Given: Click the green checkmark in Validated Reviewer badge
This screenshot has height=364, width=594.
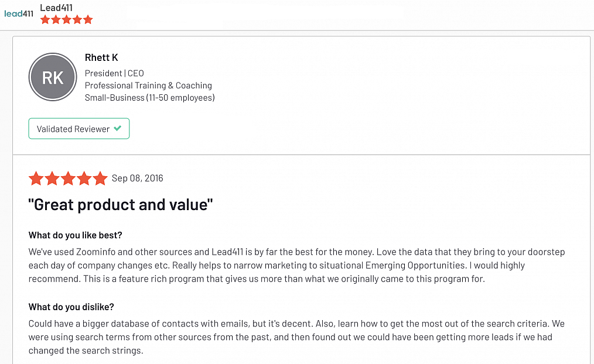Looking at the screenshot, I should coord(118,129).
